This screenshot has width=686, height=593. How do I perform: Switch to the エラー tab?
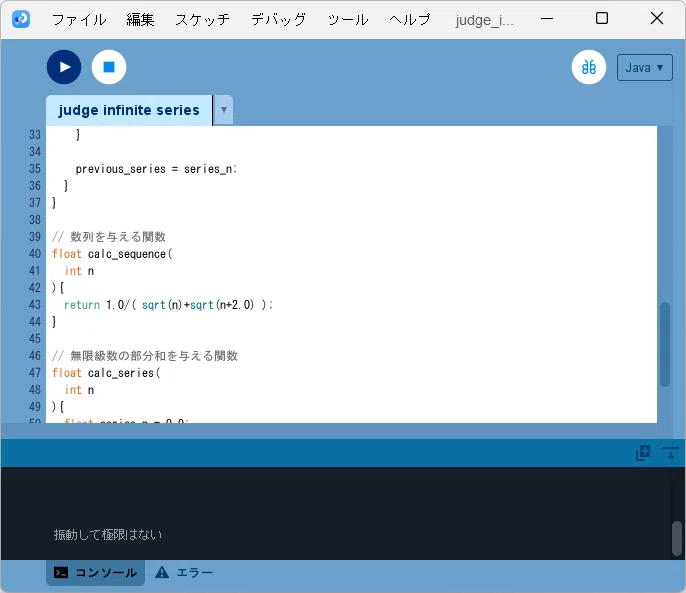pos(184,572)
